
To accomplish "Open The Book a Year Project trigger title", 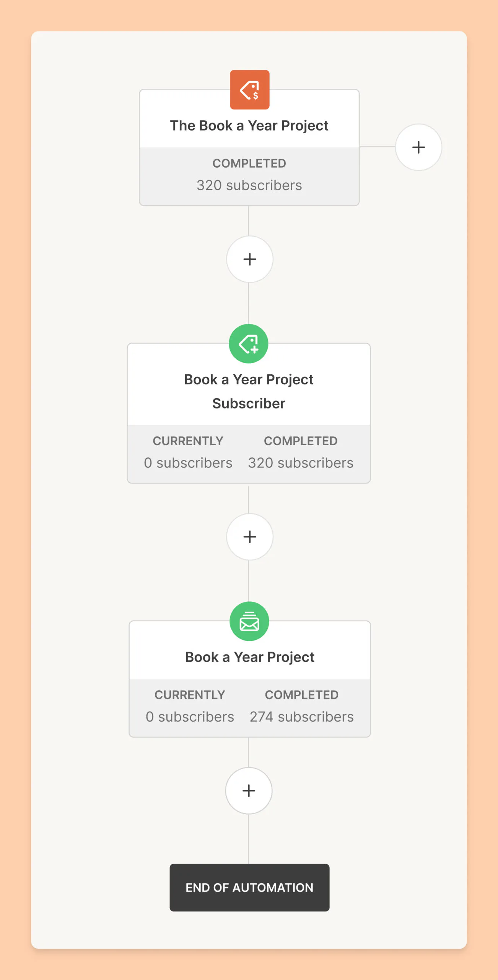I will pyautogui.click(x=249, y=126).
